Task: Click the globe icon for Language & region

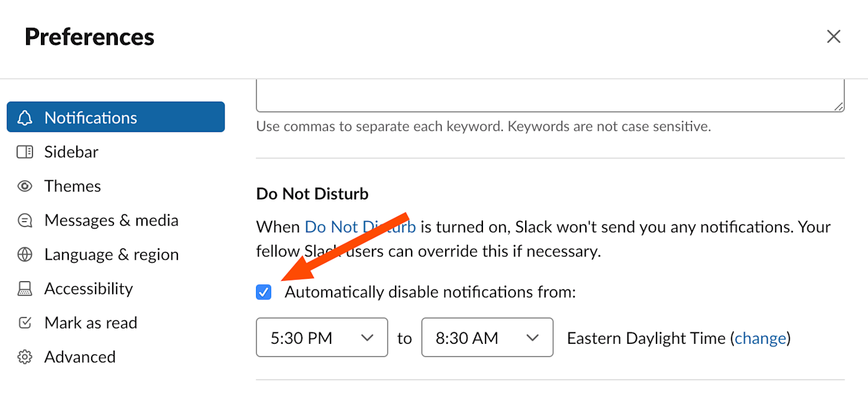Action: [x=25, y=253]
